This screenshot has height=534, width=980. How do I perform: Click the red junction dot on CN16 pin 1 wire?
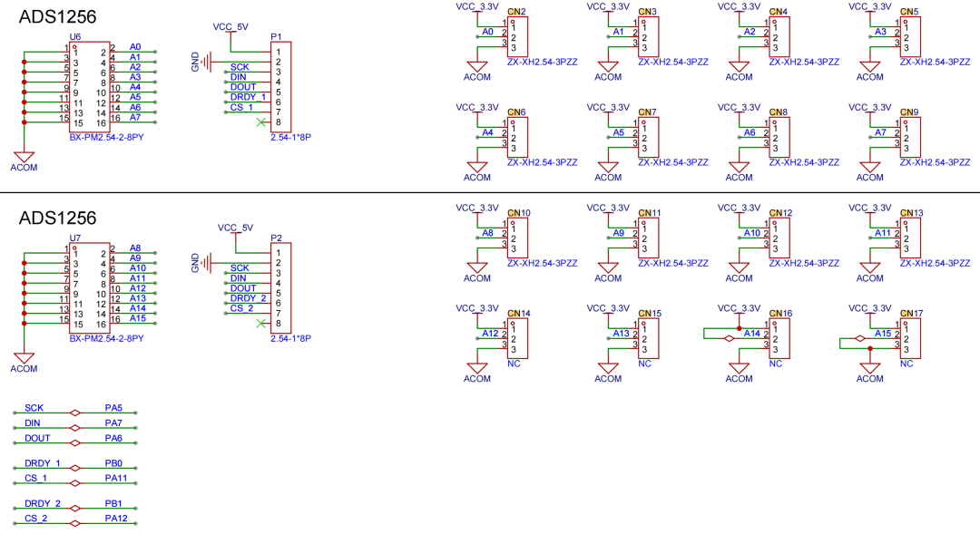740,328
